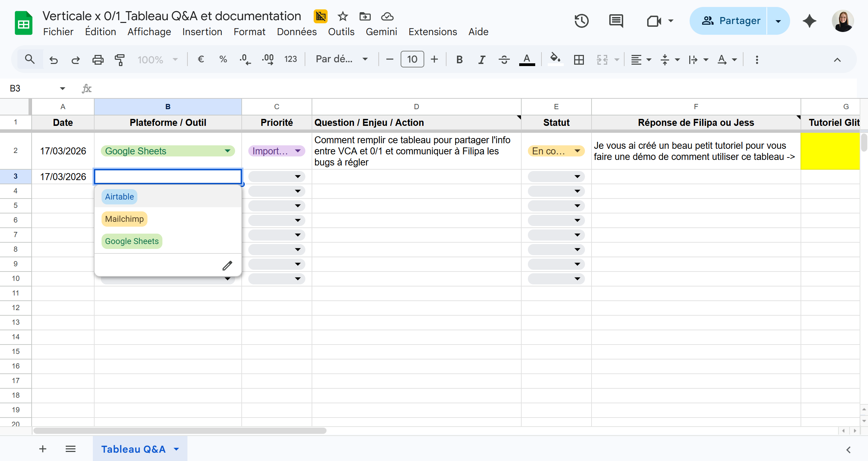Star this document
This screenshot has height=461, width=868.
343,16
